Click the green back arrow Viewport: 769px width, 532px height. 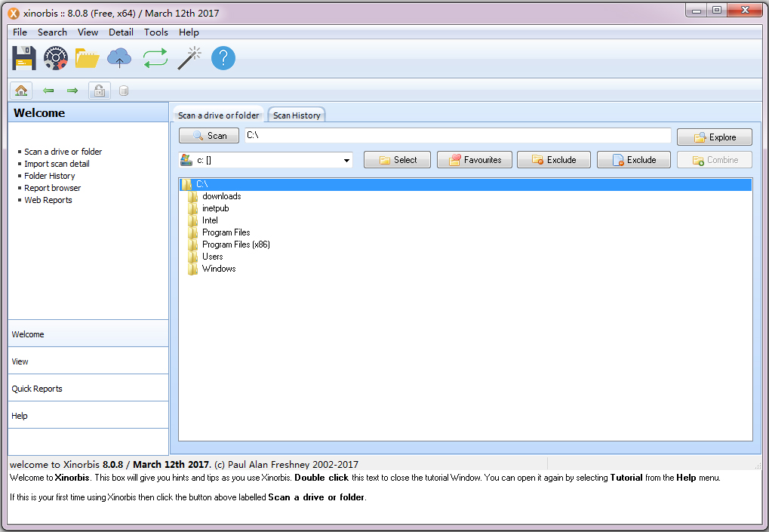point(48,91)
